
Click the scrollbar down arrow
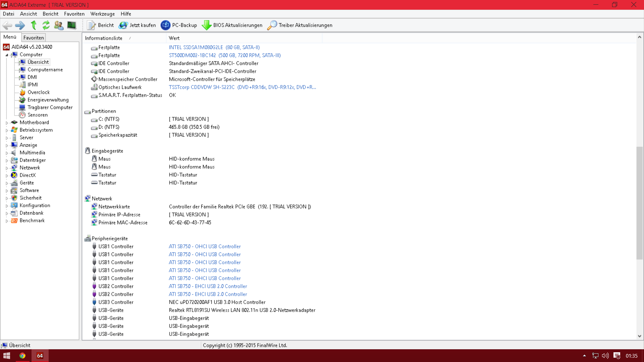(639, 336)
